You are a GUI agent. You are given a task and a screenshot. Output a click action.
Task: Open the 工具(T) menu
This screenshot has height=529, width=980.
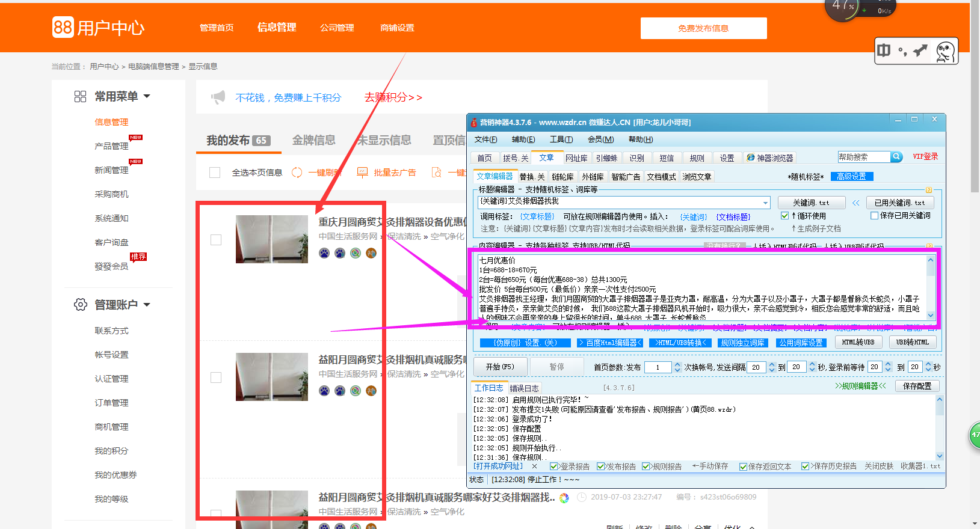point(561,139)
